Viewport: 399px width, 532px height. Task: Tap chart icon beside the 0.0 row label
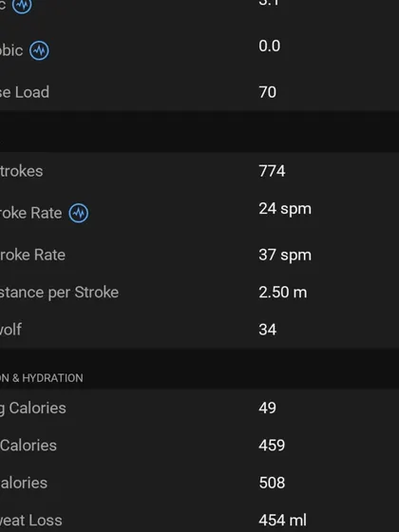39,50
